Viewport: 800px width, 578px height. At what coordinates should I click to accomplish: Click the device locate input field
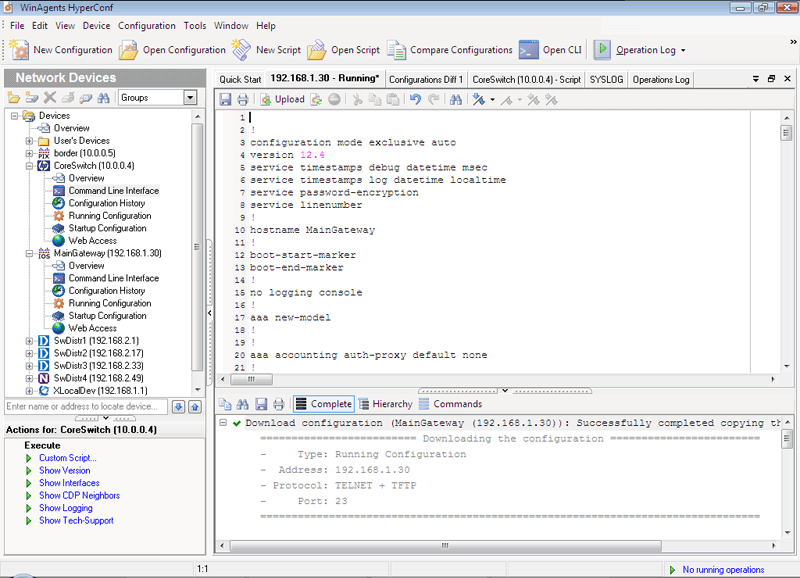[85, 406]
